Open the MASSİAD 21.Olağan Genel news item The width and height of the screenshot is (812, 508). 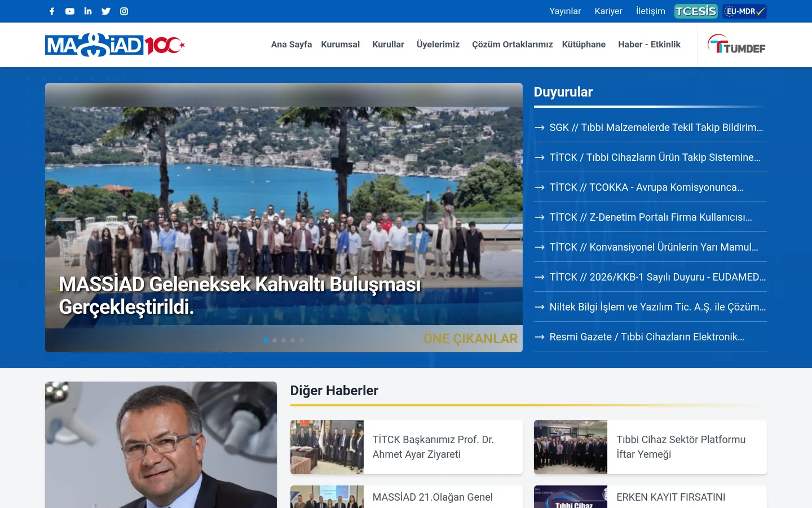coord(433,497)
